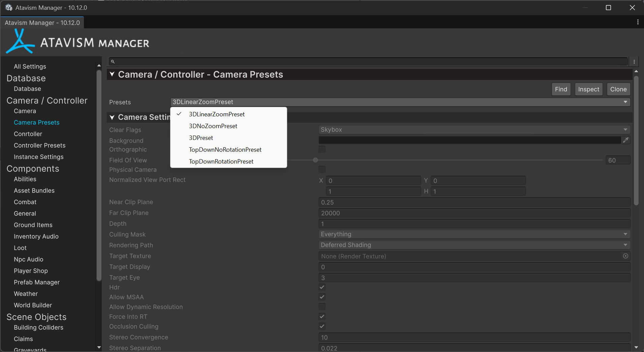Click the Find button
644x352 pixels.
click(561, 89)
